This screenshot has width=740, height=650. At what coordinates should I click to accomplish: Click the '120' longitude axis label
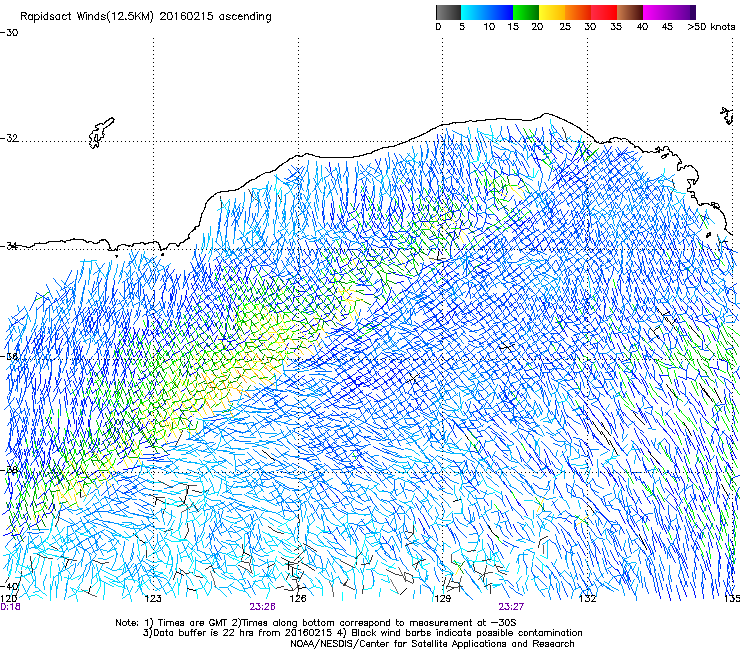(x=8, y=599)
